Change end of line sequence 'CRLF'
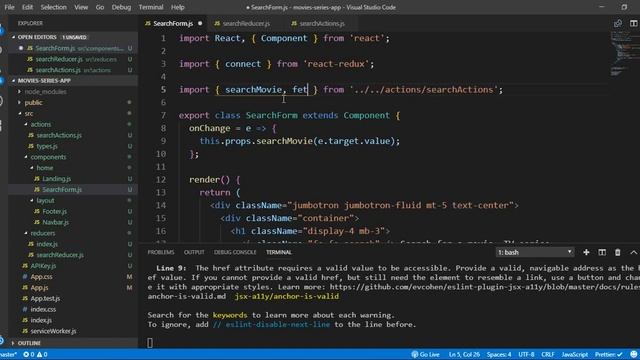 tap(548, 354)
